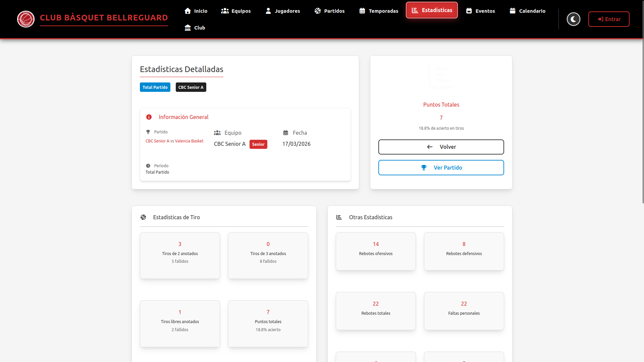Click the Ver Partido button
644x362 pixels.
(x=441, y=168)
